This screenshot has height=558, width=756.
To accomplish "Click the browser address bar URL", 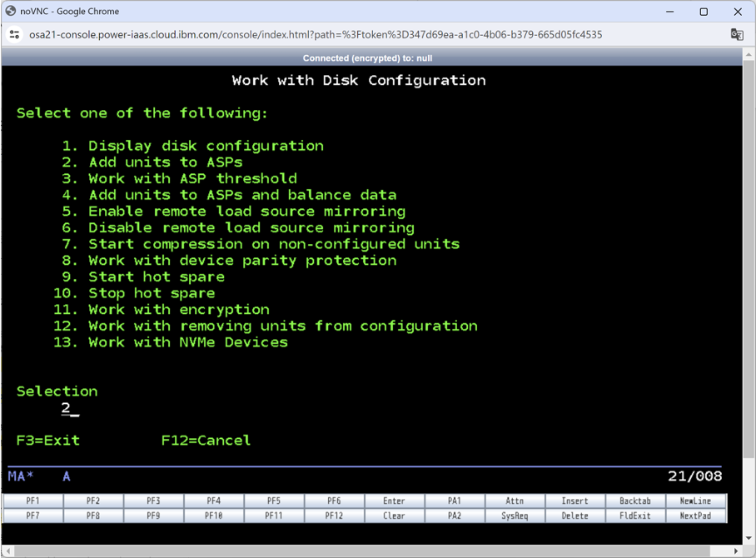I will tap(316, 35).
